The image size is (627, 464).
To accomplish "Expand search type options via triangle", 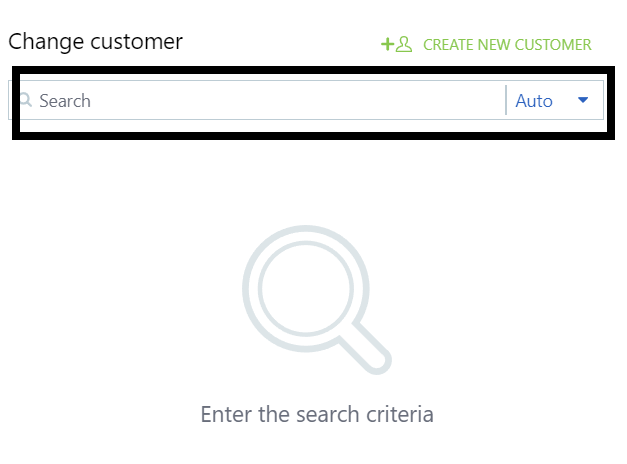I will click(x=583, y=100).
